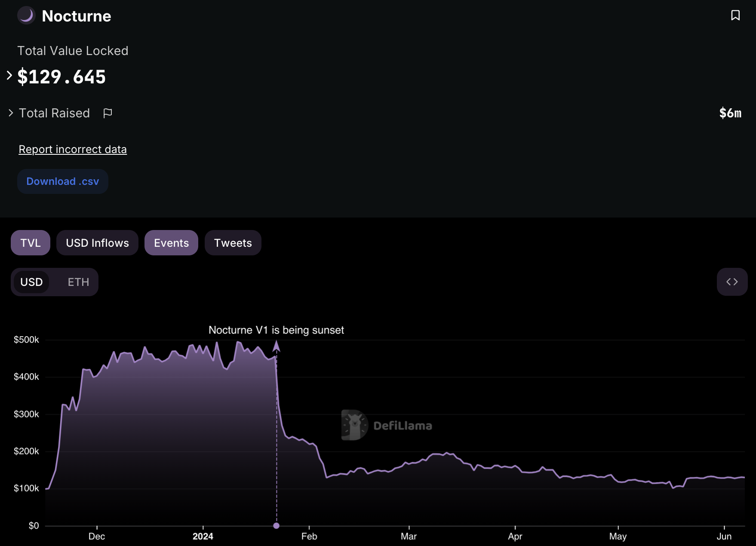The width and height of the screenshot is (756, 546).
Task: Click the $300k y-axis label
Action: 26,414
